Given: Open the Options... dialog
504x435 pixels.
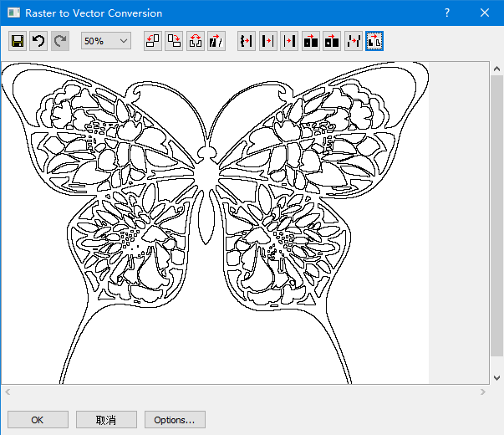Looking at the screenshot, I should [x=175, y=420].
